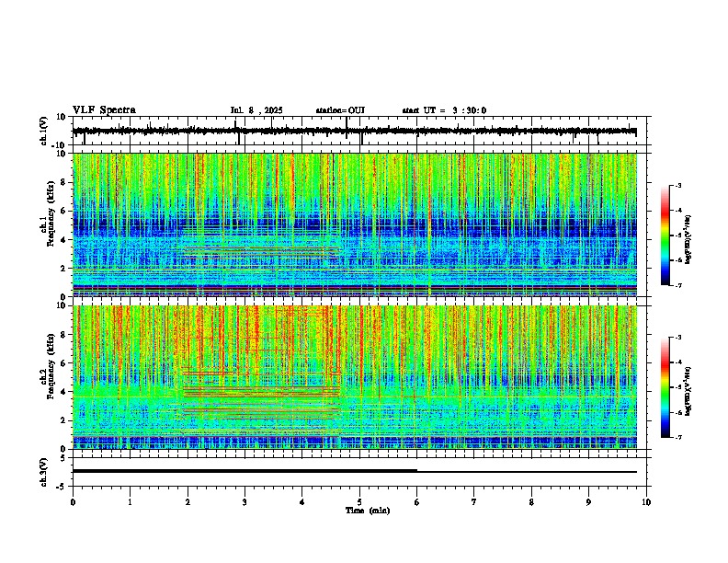Viewport: 728px width, 563px height.
Task: Click the '-7' tick on ch.2 color bar
Action: pyautogui.click(x=677, y=437)
